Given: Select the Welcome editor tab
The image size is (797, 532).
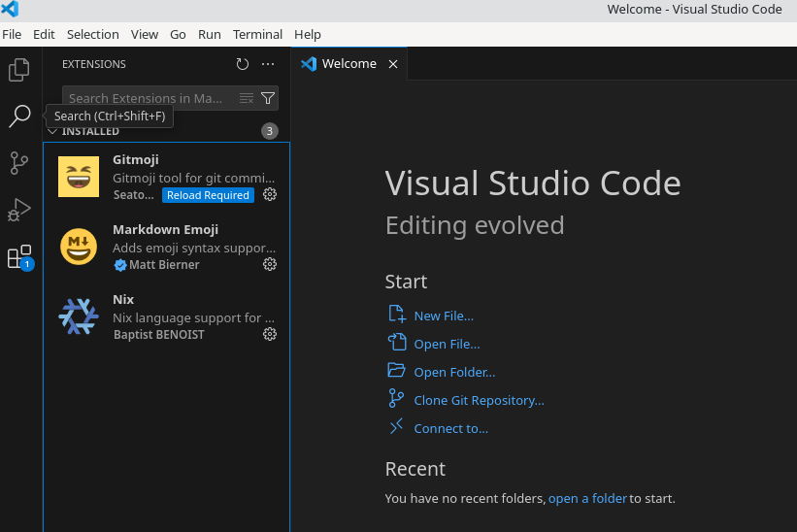Looking at the screenshot, I should pyautogui.click(x=349, y=64).
